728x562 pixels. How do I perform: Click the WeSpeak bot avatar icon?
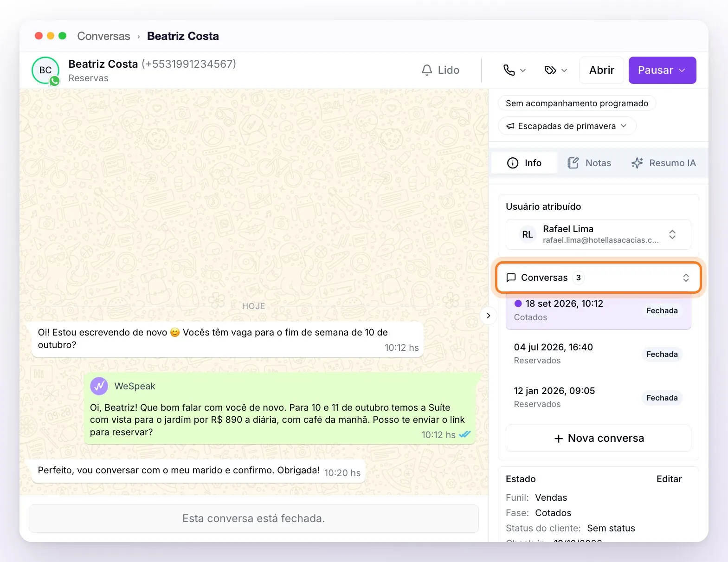click(x=99, y=386)
